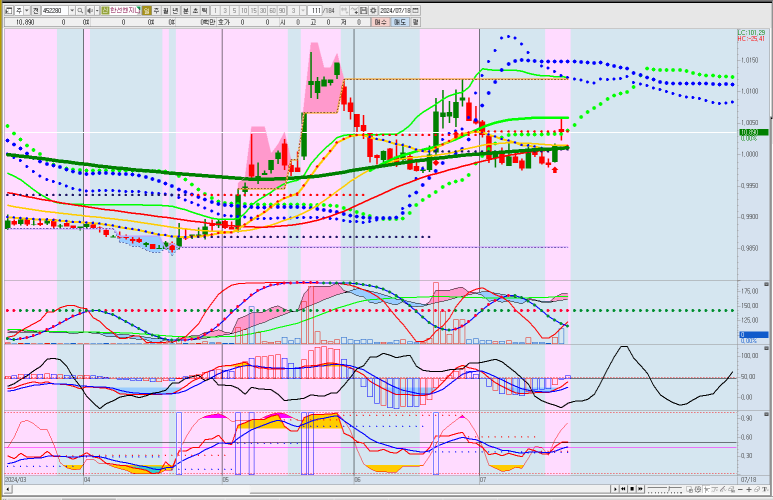
Task: Click the star drawing tool icon at bottom
Action: click(x=707, y=489)
